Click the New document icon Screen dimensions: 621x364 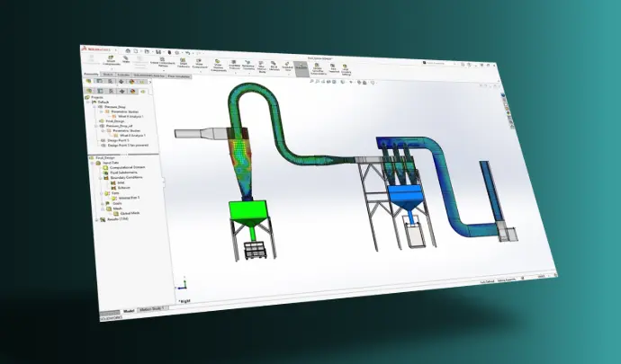point(135,51)
